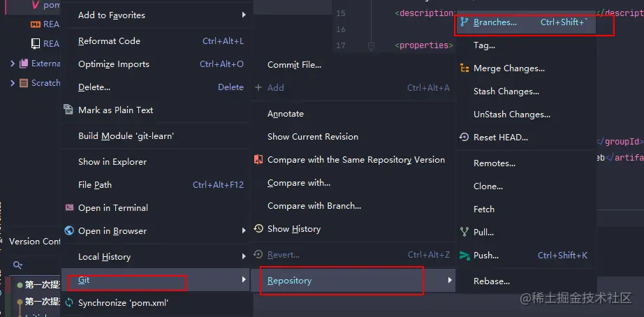Open Branches in the Repository submenu
Screen dimensions: 644x317
526,22
